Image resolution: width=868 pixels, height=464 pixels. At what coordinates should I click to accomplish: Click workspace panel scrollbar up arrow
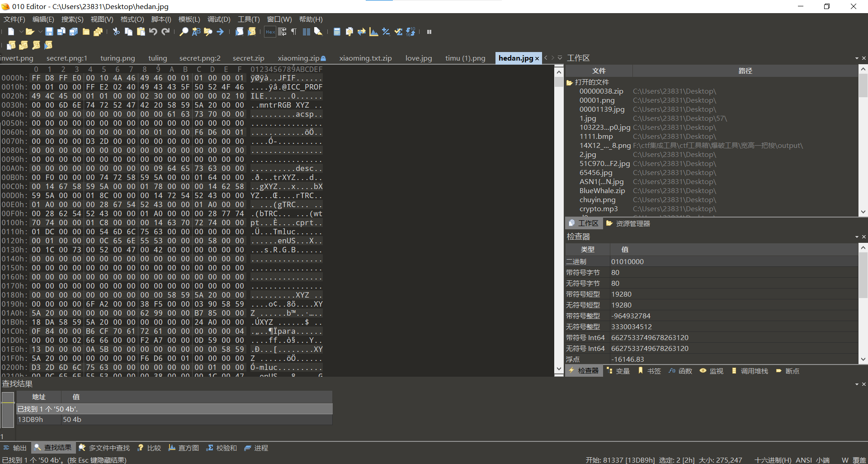click(863, 70)
